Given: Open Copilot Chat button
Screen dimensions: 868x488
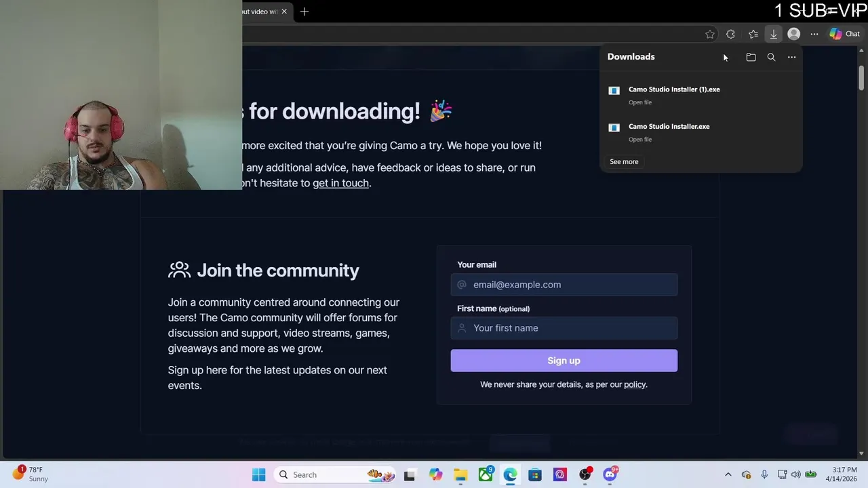Looking at the screenshot, I should (844, 34).
